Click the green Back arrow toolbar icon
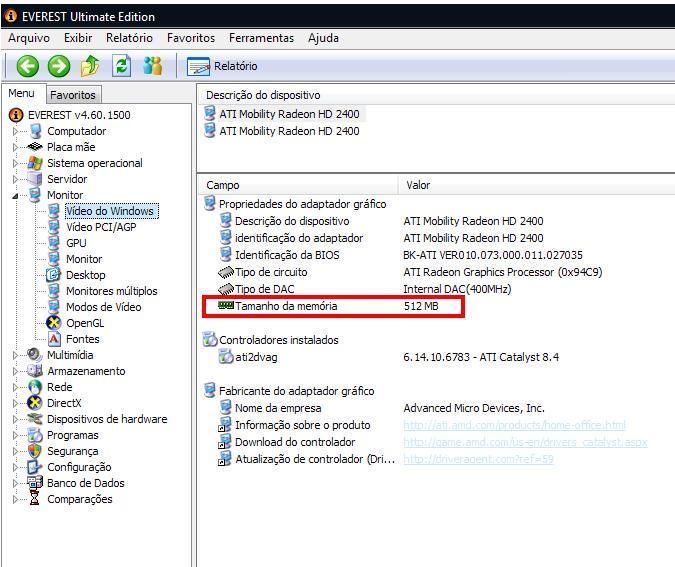This screenshot has height=567, width=675. click(28, 66)
